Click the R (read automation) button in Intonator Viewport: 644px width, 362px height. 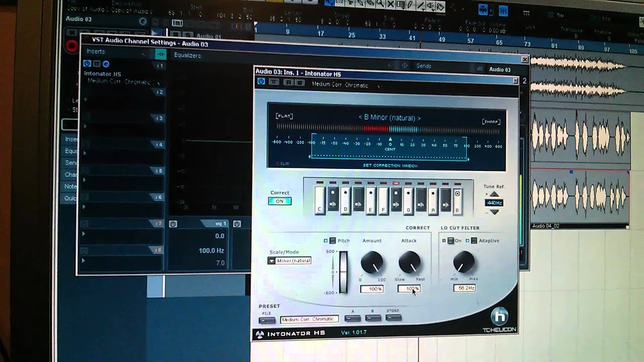pos(289,82)
